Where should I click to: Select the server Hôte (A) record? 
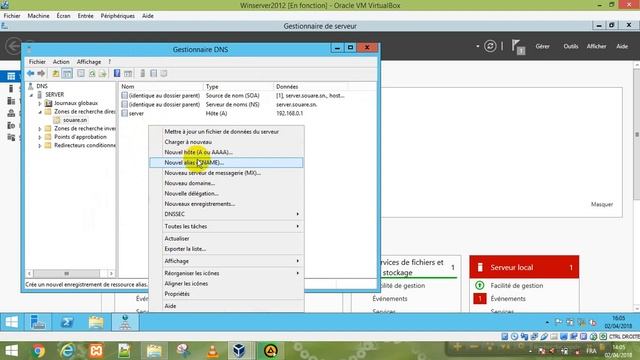[x=136, y=113]
